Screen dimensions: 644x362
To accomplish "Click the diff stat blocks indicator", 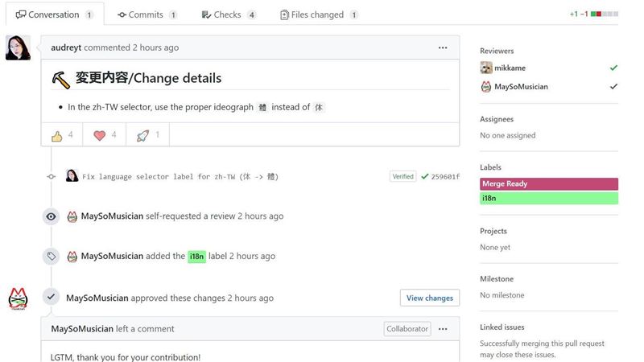I will tap(605, 14).
